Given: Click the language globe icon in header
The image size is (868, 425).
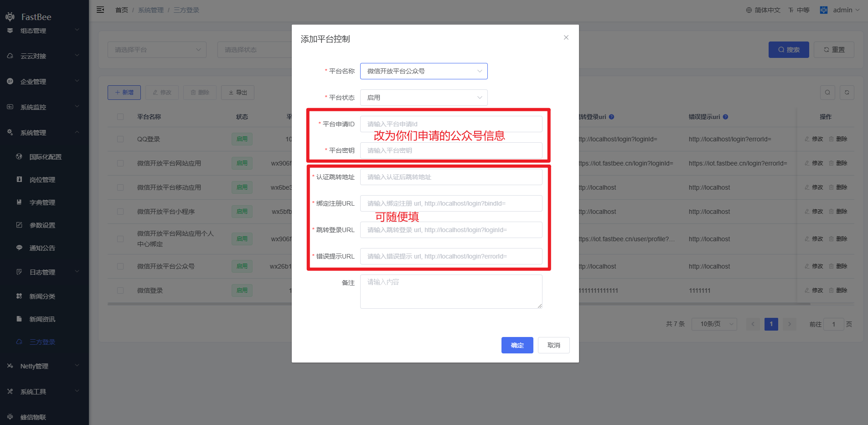Looking at the screenshot, I should tap(749, 10).
